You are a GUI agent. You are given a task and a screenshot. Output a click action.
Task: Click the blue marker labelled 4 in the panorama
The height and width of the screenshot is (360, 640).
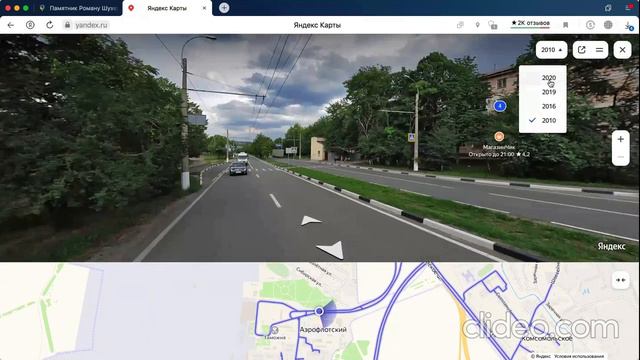tap(500, 106)
